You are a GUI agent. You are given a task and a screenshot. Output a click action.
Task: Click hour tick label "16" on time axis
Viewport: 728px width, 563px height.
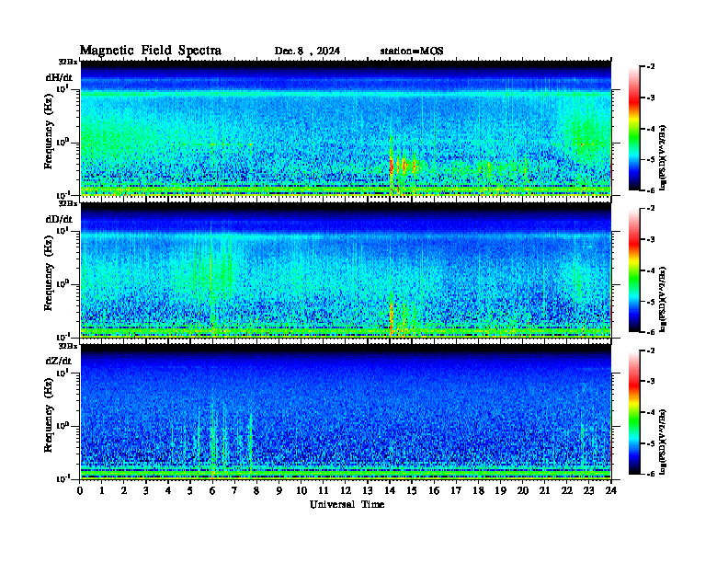pyautogui.click(x=434, y=490)
